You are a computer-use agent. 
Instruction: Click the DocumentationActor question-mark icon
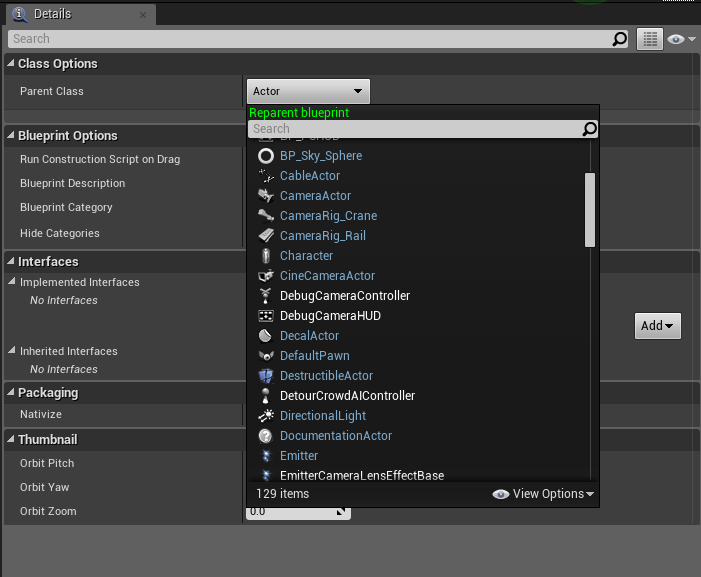point(266,436)
